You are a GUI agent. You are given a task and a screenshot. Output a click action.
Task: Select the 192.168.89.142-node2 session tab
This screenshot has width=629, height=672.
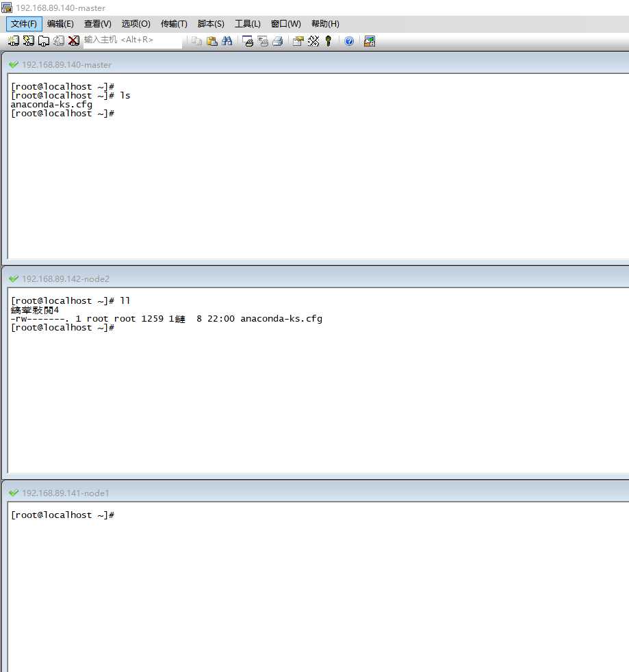66,279
